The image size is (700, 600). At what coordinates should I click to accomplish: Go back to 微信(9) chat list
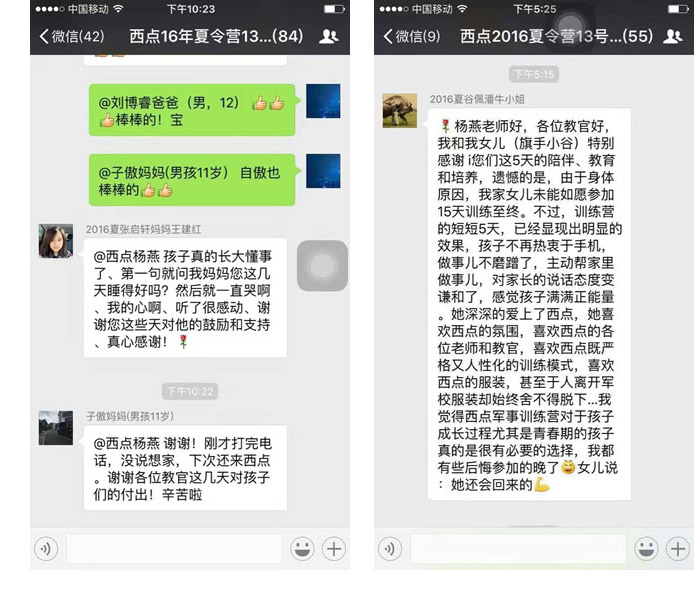point(412,36)
